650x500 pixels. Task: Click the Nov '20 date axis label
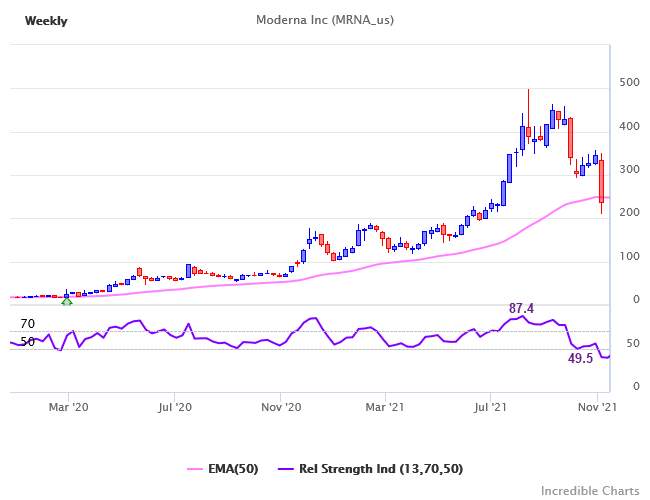pyautogui.click(x=281, y=407)
